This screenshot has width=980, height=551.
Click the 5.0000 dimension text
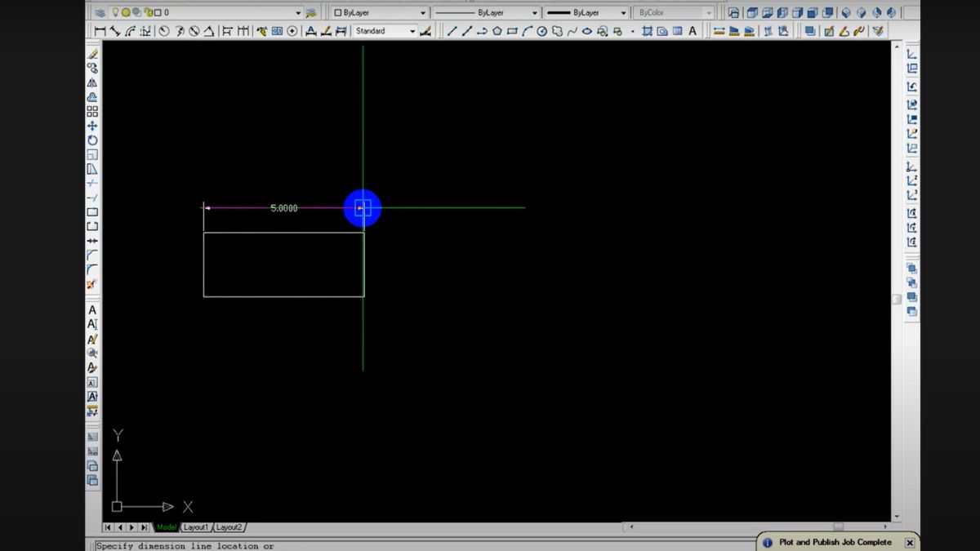(284, 208)
